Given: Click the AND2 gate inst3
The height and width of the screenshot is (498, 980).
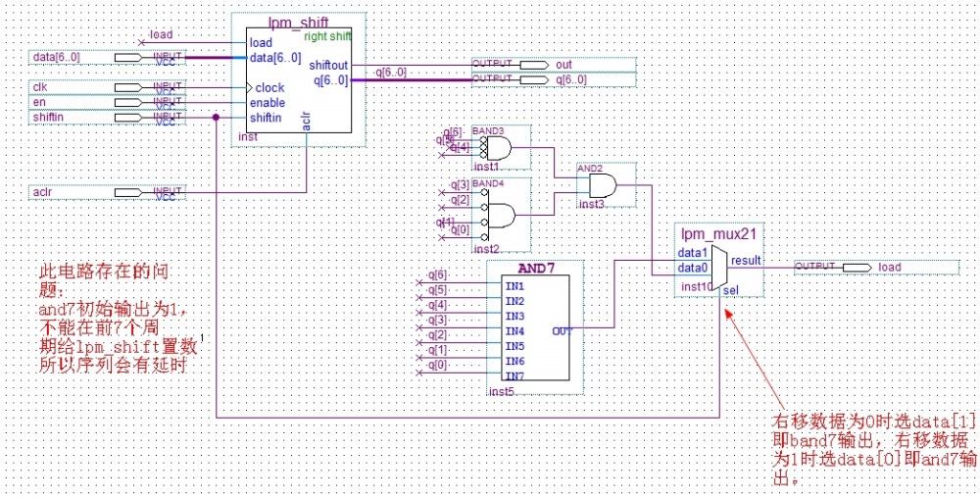Looking at the screenshot, I should (x=602, y=185).
